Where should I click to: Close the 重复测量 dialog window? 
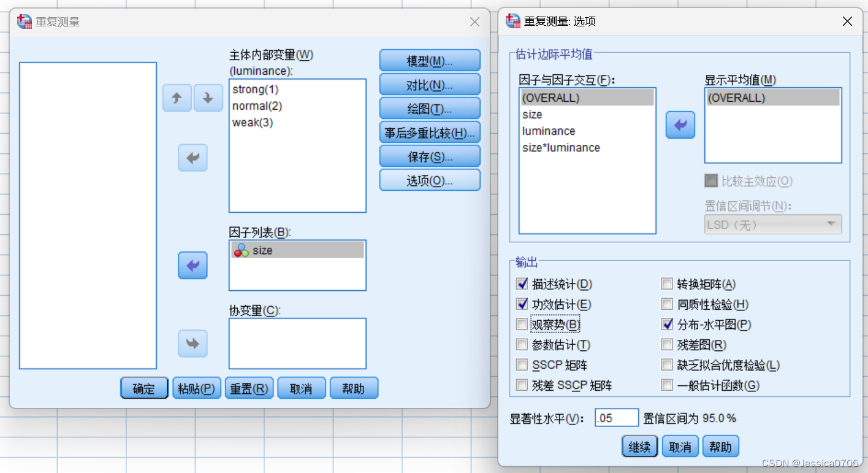(474, 22)
